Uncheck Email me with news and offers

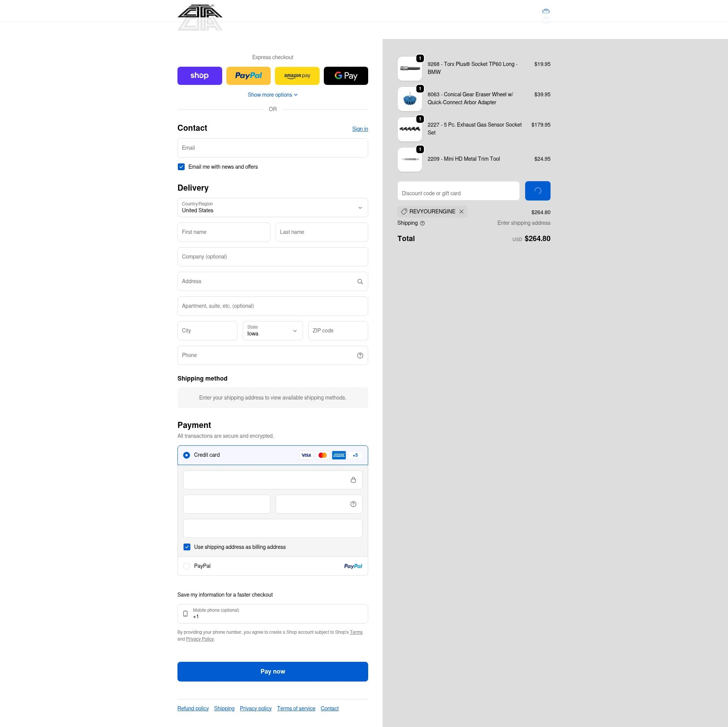click(x=181, y=167)
